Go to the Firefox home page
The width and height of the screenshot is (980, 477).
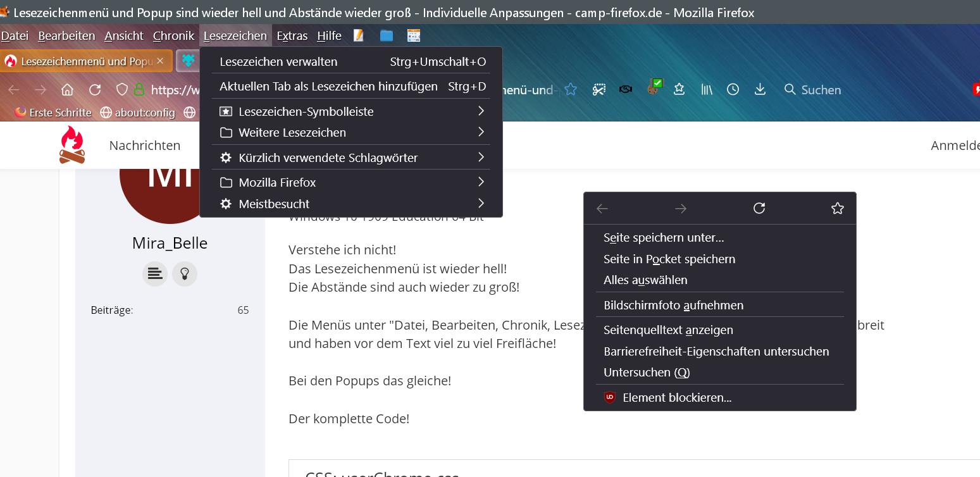[x=68, y=90]
